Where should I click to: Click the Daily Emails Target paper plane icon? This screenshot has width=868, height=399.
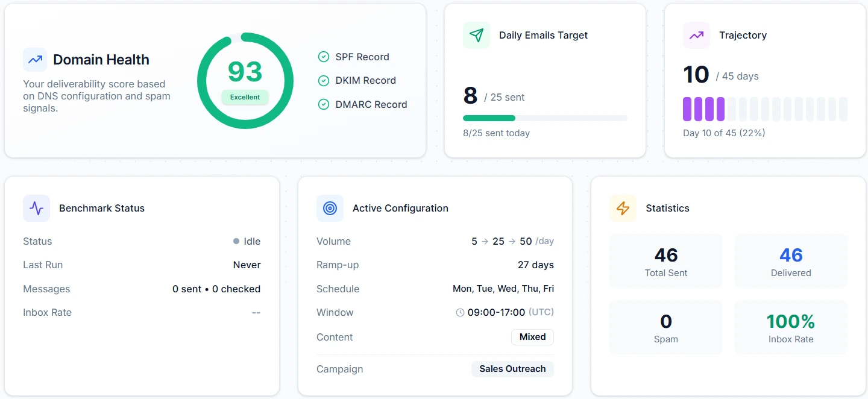[x=476, y=36]
